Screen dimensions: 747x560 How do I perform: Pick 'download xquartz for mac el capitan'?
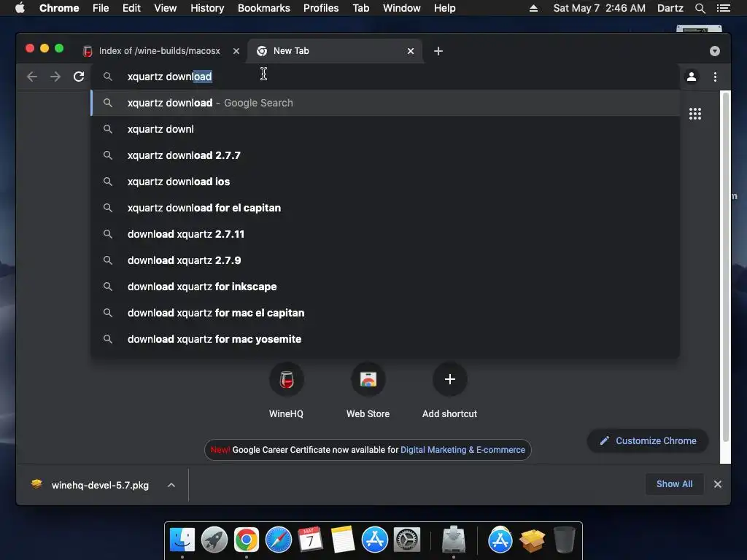pos(385,312)
